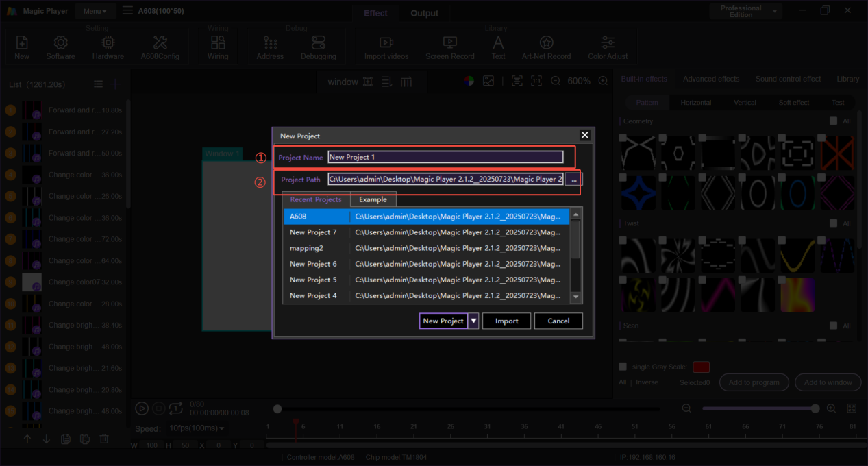Click the Add to window button

click(828, 382)
